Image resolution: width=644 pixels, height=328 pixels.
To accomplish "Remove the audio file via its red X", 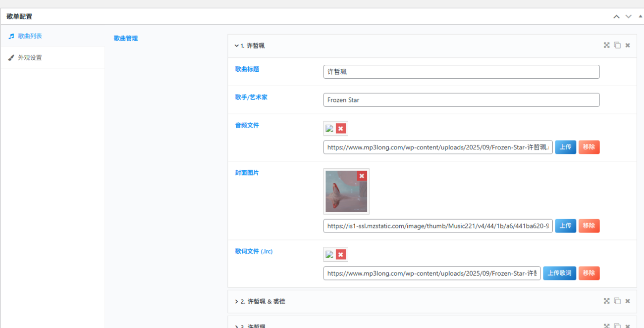I will (x=340, y=128).
